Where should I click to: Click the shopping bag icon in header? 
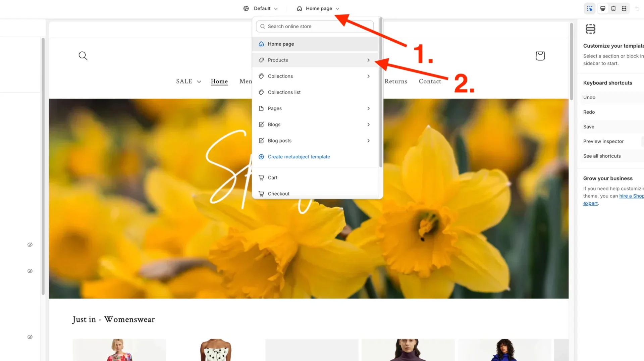[540, 56]
